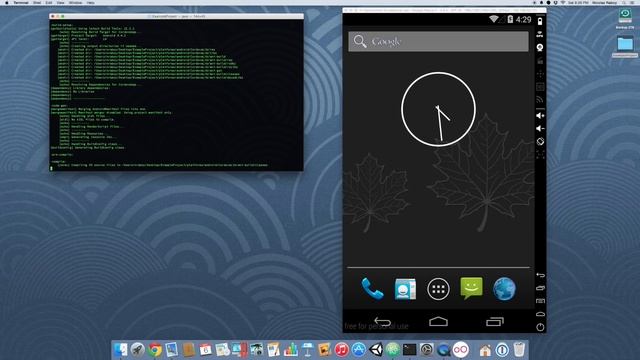
Task: Click Genymotion side toolbar menu button
Action: [540, 301]
